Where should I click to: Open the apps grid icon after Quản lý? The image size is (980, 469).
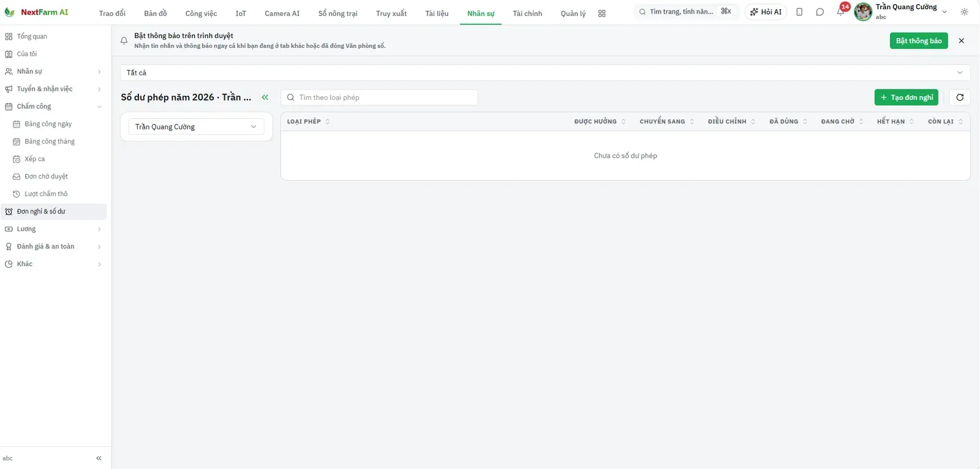pos(602,13)
